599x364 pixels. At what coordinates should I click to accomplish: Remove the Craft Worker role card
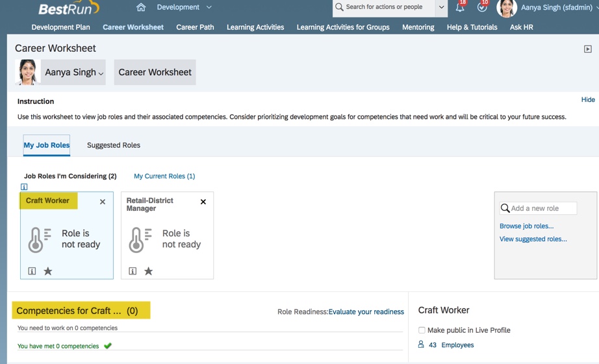[x=103, y=202]
